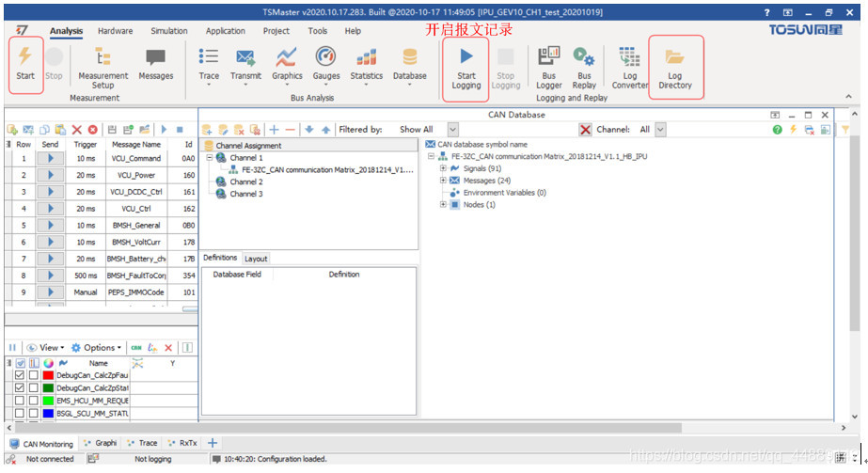
Task: Check second-column box for DebugCan_CalcZpStat
Action: [x=34, y=387]
